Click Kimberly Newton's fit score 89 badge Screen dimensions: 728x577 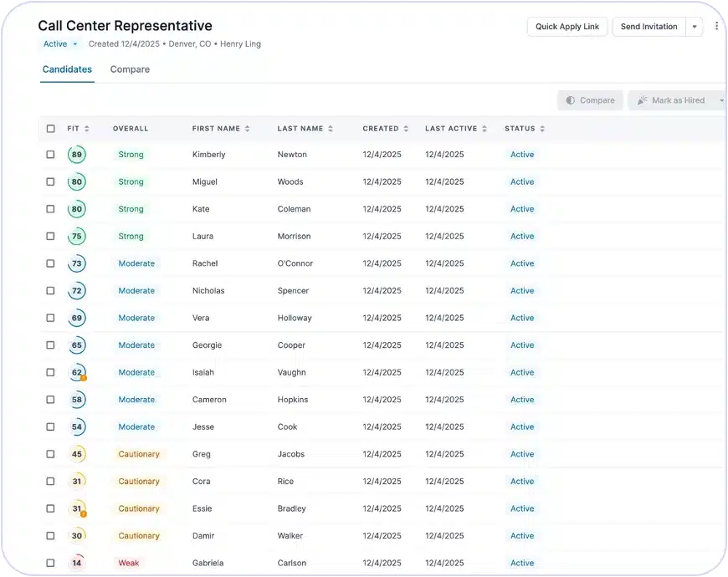tap(77, 155)
